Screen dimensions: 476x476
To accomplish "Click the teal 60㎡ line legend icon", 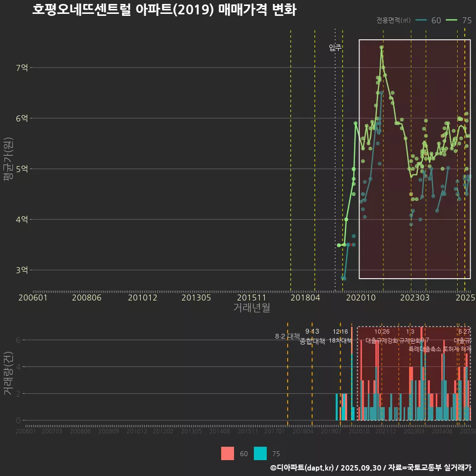I will 421,20.
